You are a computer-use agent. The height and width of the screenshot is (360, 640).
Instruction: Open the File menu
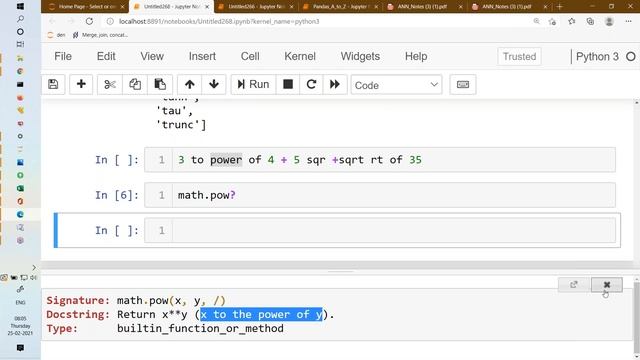[63, 56]
